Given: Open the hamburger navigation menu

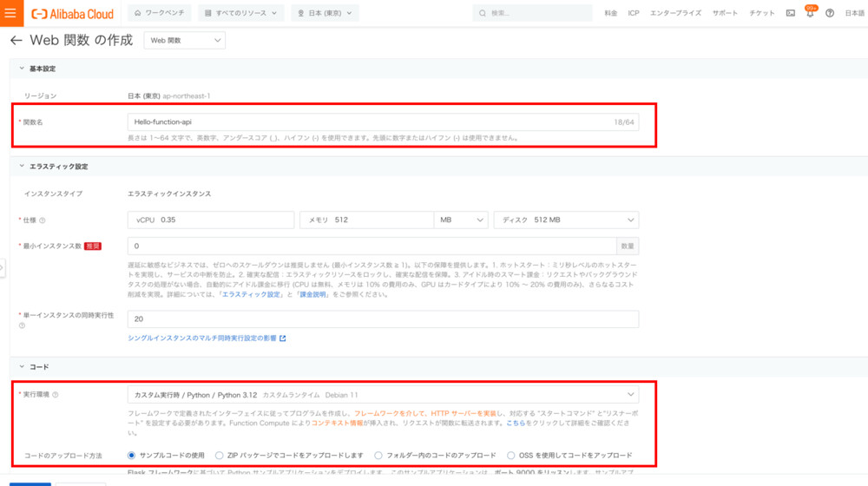Looking at the screenshot, I should pyautogui.click(x=11, y=13).
